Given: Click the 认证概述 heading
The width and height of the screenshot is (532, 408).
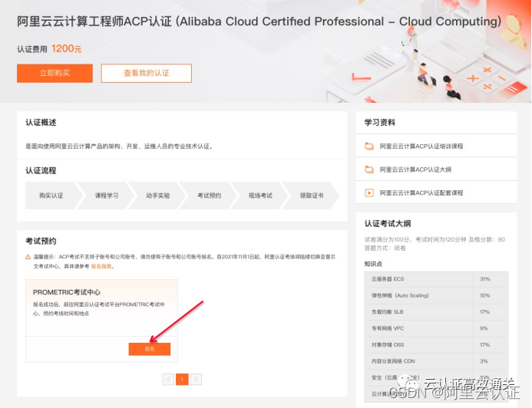Looking at the screenshot, I should point(41,123).
